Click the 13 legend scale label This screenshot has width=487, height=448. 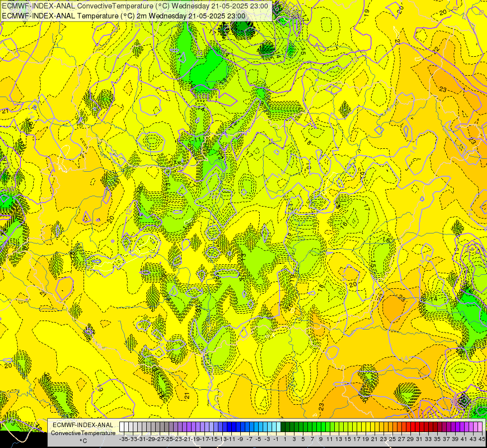pos(339,440)
